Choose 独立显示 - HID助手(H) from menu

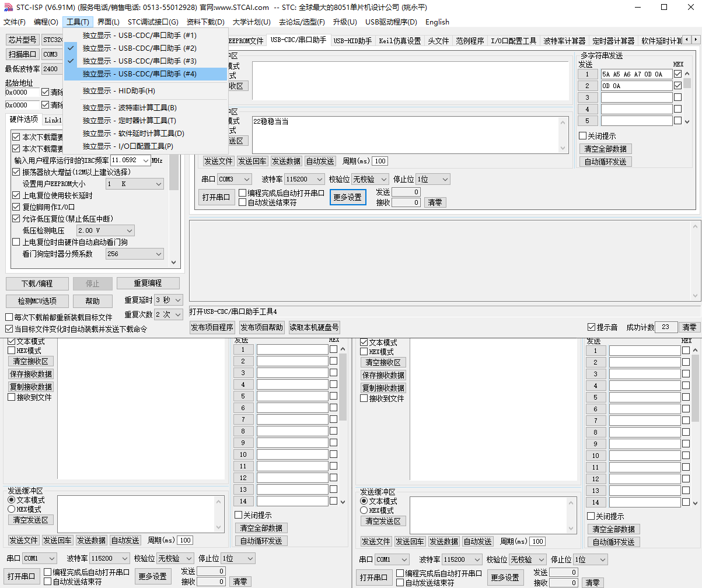[x=119, y=91]
